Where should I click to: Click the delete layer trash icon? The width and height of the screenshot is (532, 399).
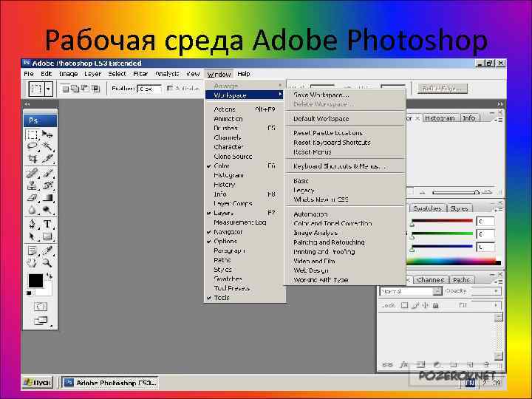[486, 365]
